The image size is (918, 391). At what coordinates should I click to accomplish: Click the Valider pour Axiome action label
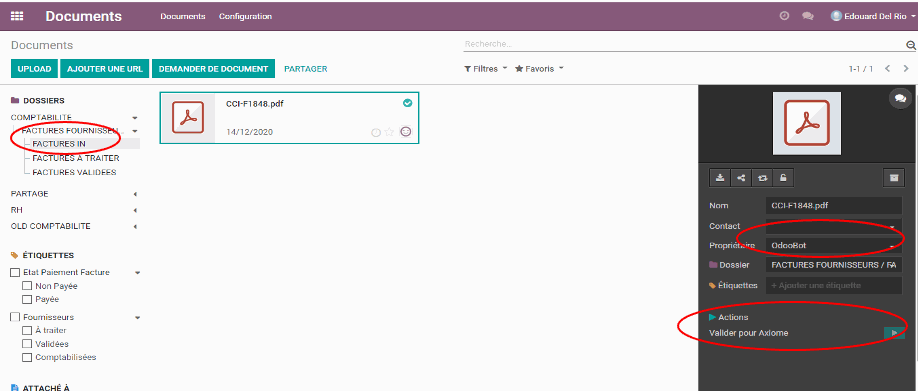pyautogui.click(x=749, y=333)
